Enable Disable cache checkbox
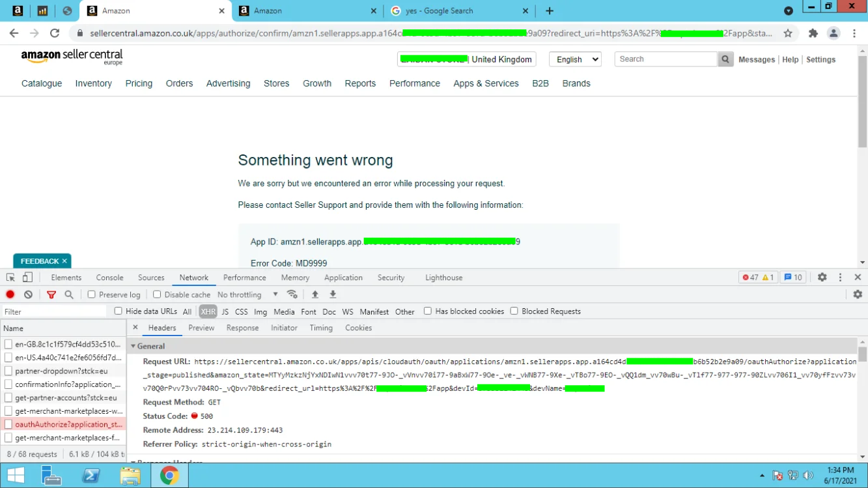868x488 pixels. [157, 294]
